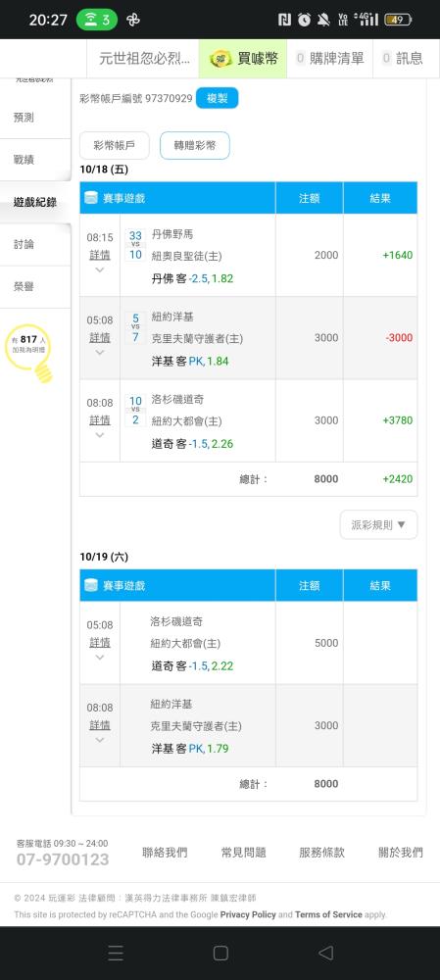The height and width of the screenshot is (980, 440).
Task: Tap the 買嘟幣 coin icon
Action: pyautogui.click(x=220, y=59)
